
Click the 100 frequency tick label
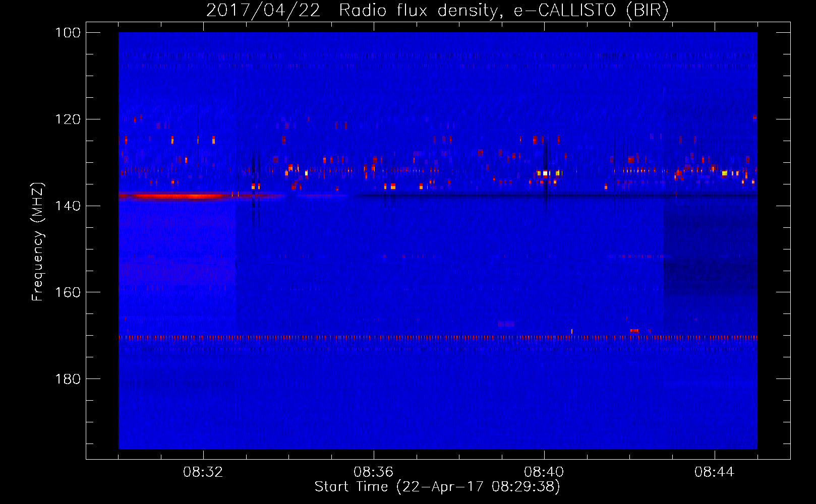(x=68, y=33)
